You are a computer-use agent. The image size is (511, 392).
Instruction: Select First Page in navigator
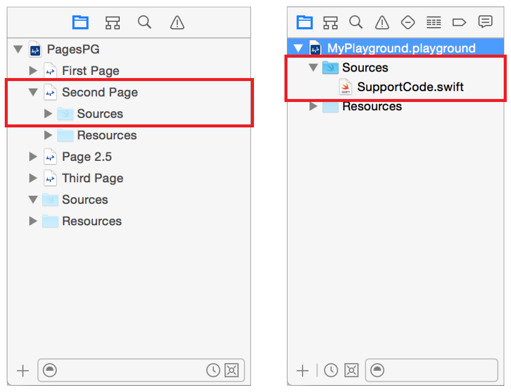click(91, 71)
